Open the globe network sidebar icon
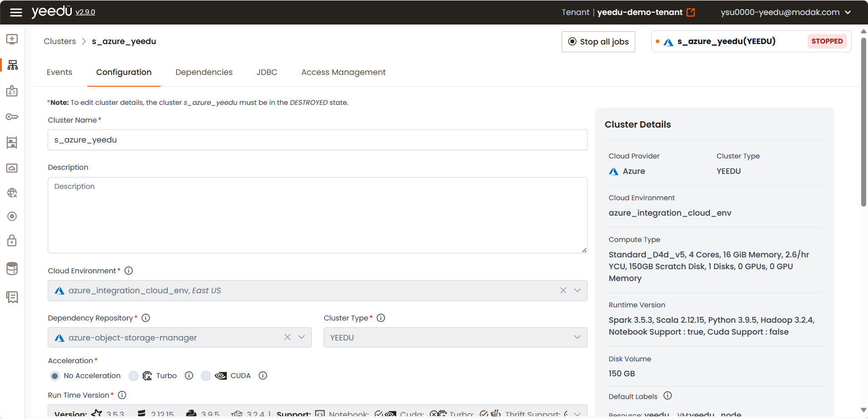Image resolution: width=868 pixels, height=419 pixels. [x=12, y=193]
